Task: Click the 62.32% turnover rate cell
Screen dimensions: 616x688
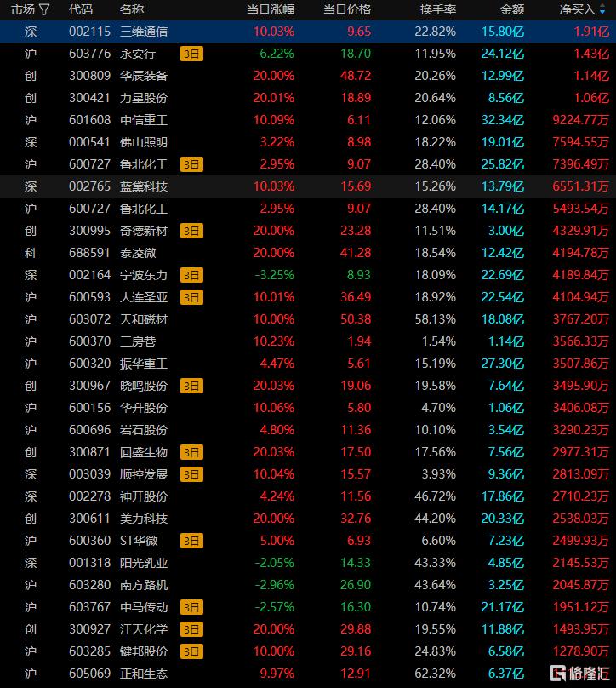Action: click(x=436, y=674)
